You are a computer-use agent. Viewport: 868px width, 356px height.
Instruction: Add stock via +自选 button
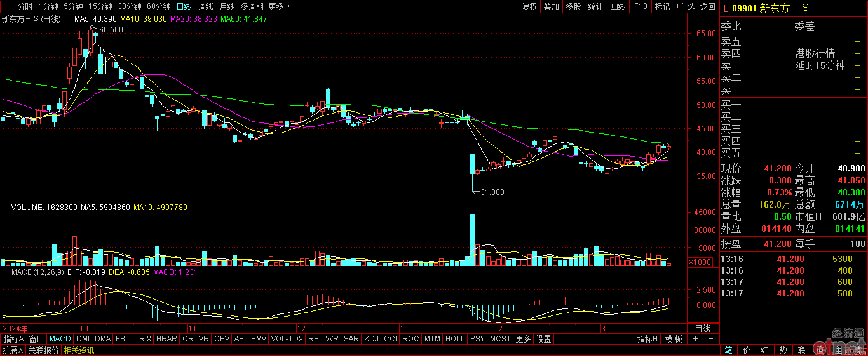(685, 6)
